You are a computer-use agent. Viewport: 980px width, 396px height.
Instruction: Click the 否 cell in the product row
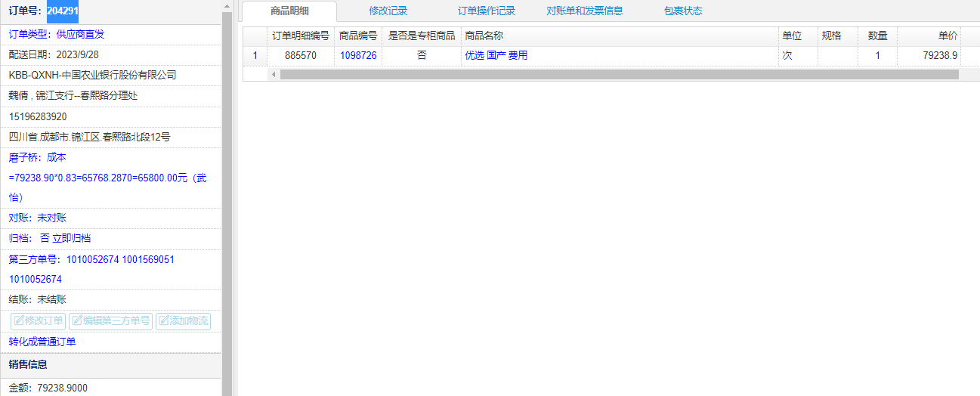[x=422, y=55]
